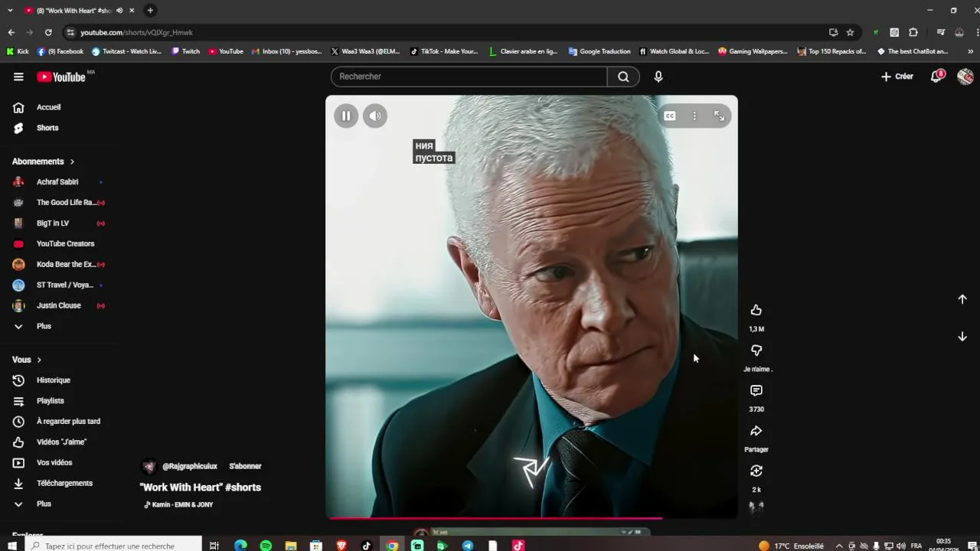Viewport: 980px width, 551px height.
Task: Expand the Vous section chevron
Action: pyautogui.click(x=39, y=360)
